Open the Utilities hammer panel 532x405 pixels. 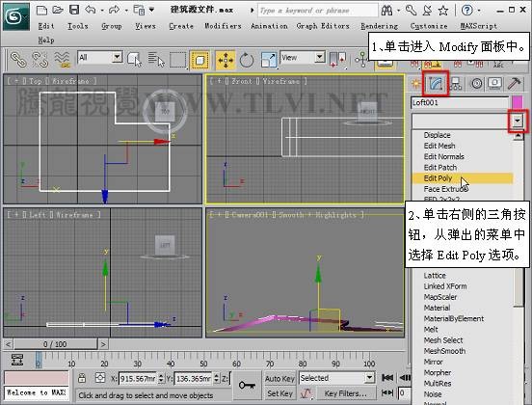pos(515,83)
